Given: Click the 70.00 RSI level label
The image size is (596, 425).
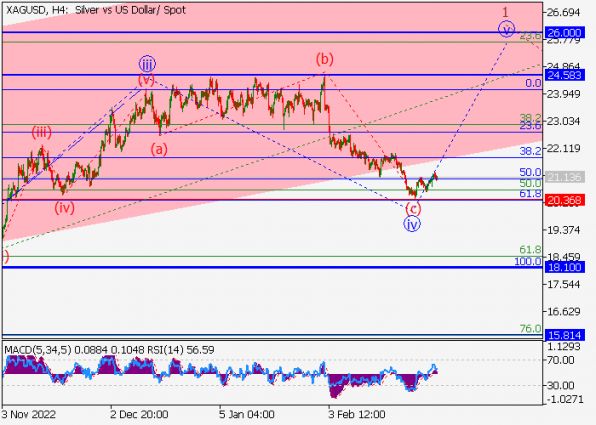Looking at the screenshot, I should pos(561,360).
